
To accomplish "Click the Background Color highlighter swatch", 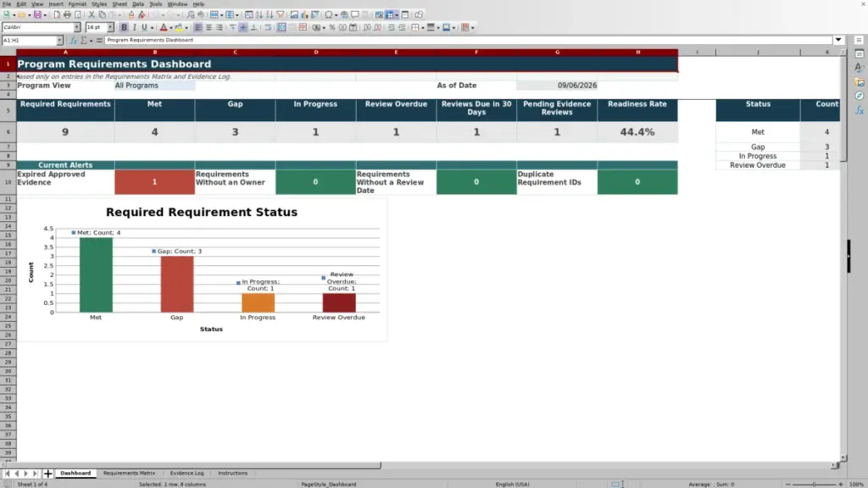I will [x=178, y=27].
